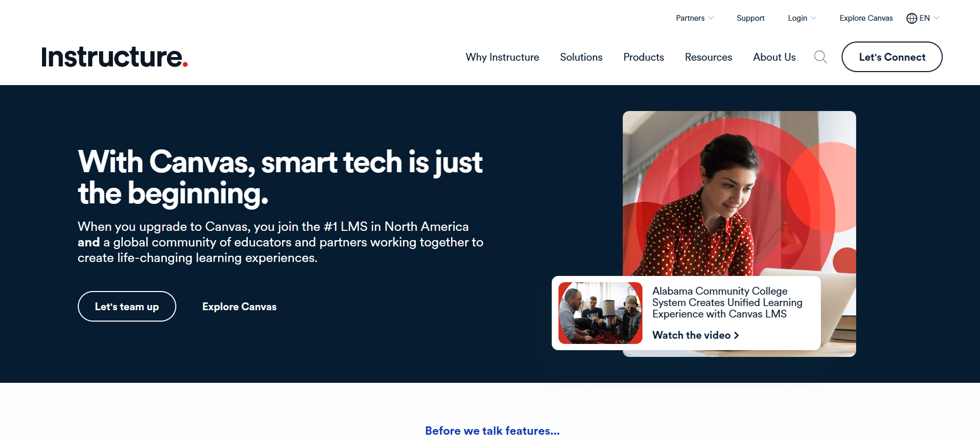Click the EN language label
Viewport: 980px width, 443px height.
925,18
